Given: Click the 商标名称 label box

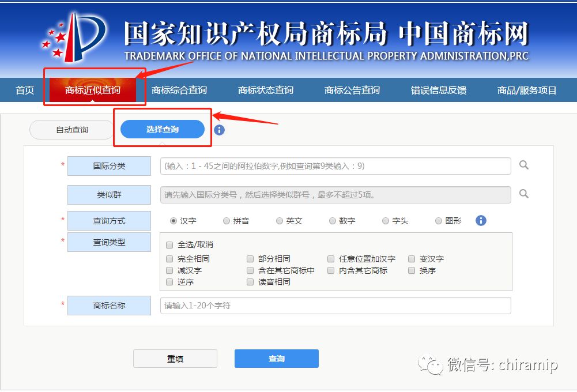Looking at the screenshot, I should (109, 306).
